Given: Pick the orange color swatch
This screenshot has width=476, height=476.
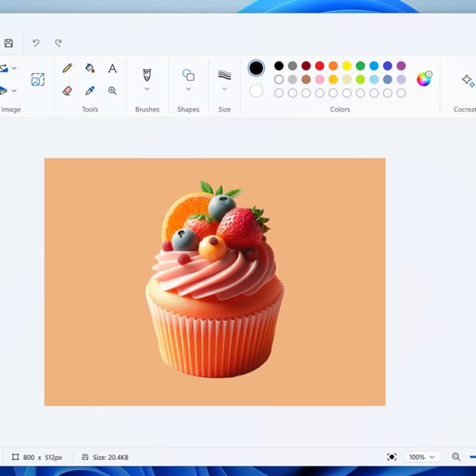Looking at the screenshot, I should point(333,66).
